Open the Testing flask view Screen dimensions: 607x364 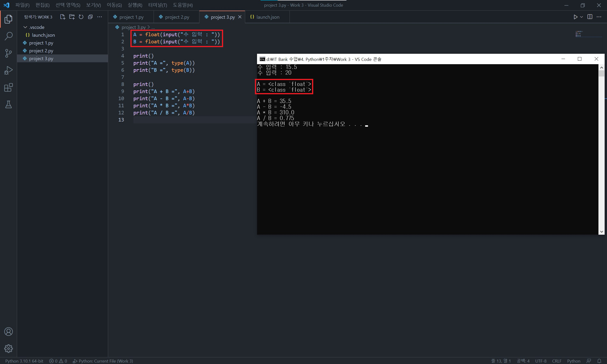click(x=8, y=105)
